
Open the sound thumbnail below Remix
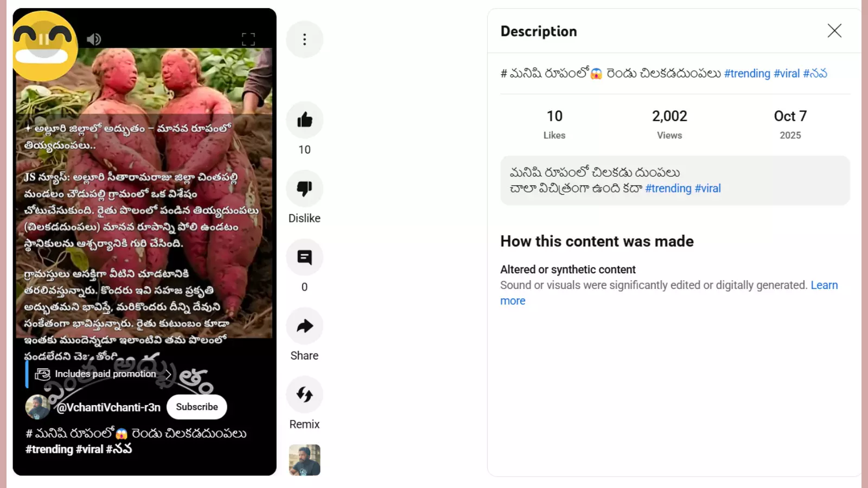tap(304, 460)
